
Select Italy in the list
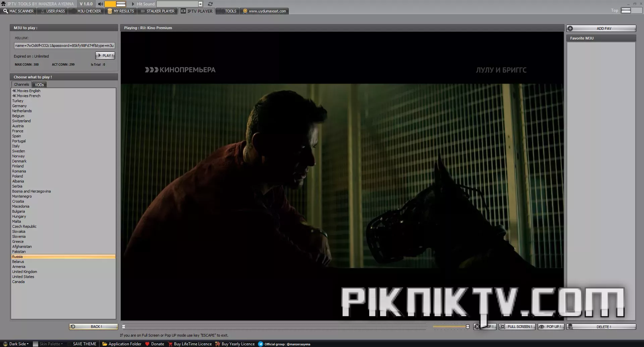pos(63,146)
